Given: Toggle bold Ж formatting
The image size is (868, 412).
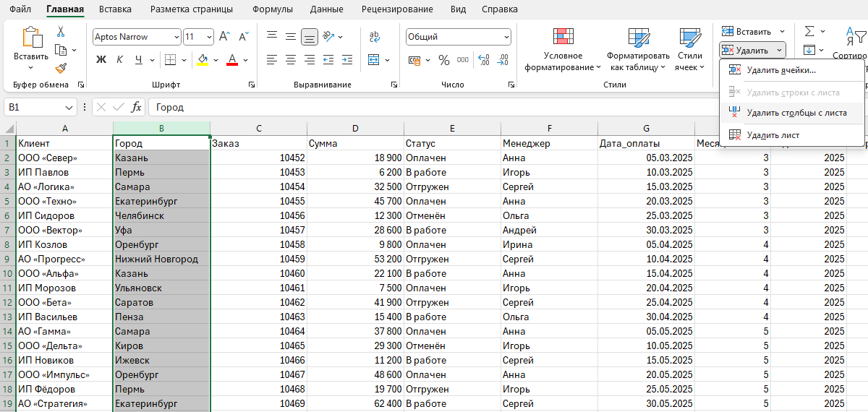Looking at the screenshot, I should pos(101,60).
